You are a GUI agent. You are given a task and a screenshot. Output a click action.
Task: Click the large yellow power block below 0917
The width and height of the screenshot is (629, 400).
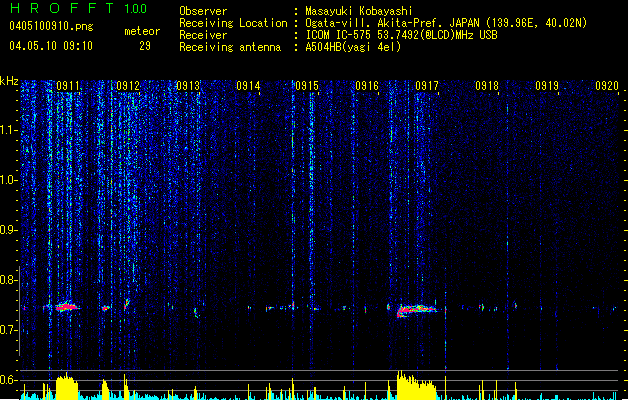pyautogui.click(x=416, y=386)
